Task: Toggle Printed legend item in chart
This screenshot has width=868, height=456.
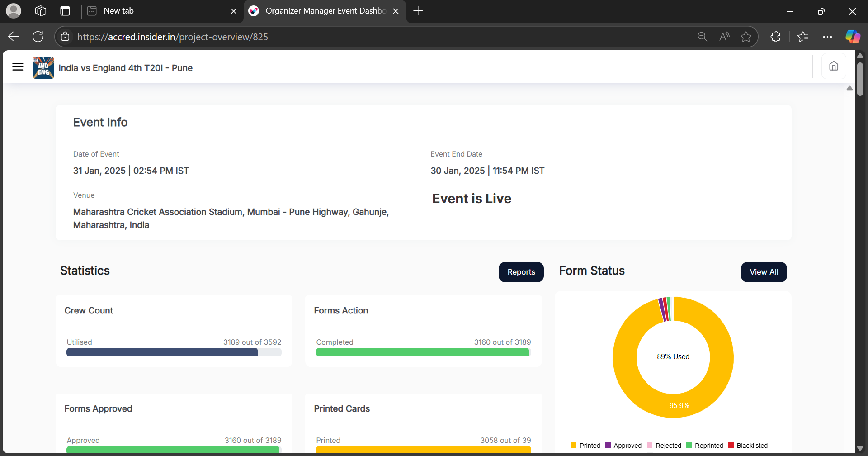Action: tap(585, 446)
